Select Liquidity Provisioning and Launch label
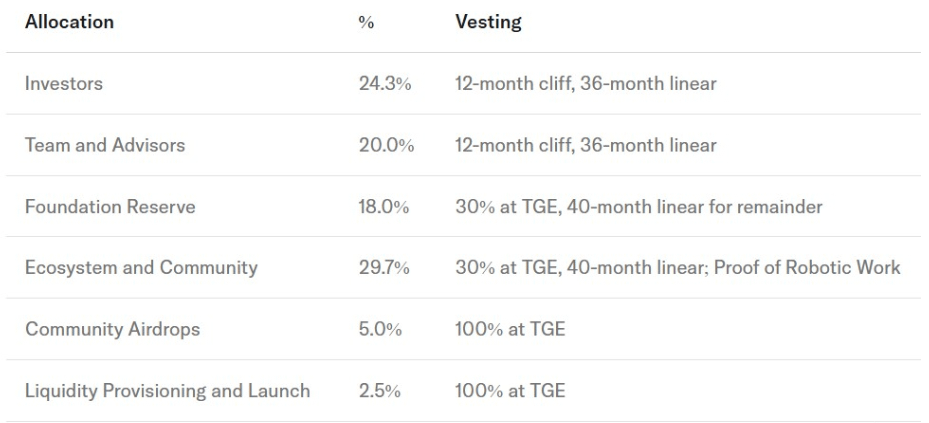This screenshot has height=423, width=929. 167,391
